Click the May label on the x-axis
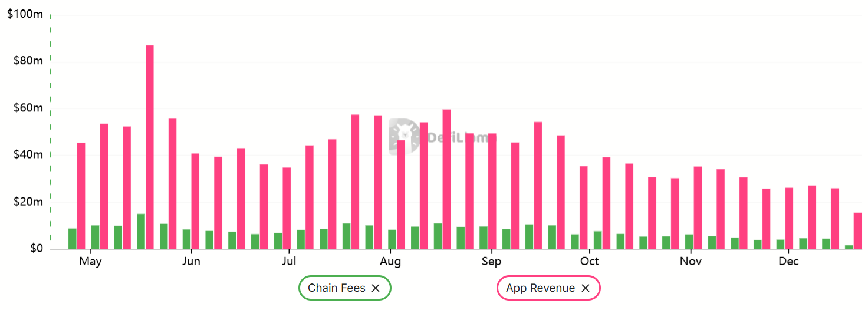The image size is (868, 310). (x=90, y=262)
